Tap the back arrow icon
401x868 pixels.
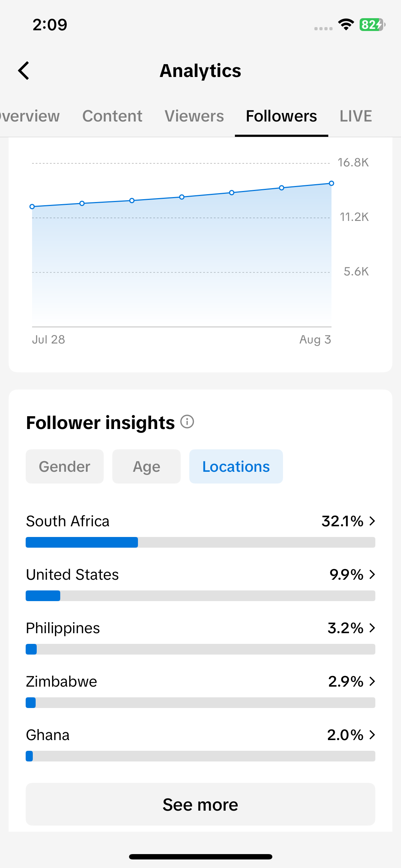pos(24,71)
